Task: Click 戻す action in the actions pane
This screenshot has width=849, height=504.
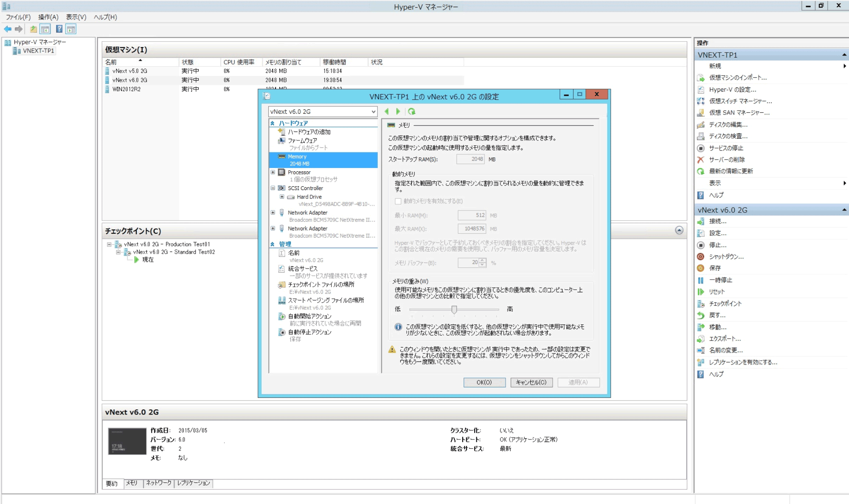Action: pyautogui.click(x=717, y=315)
